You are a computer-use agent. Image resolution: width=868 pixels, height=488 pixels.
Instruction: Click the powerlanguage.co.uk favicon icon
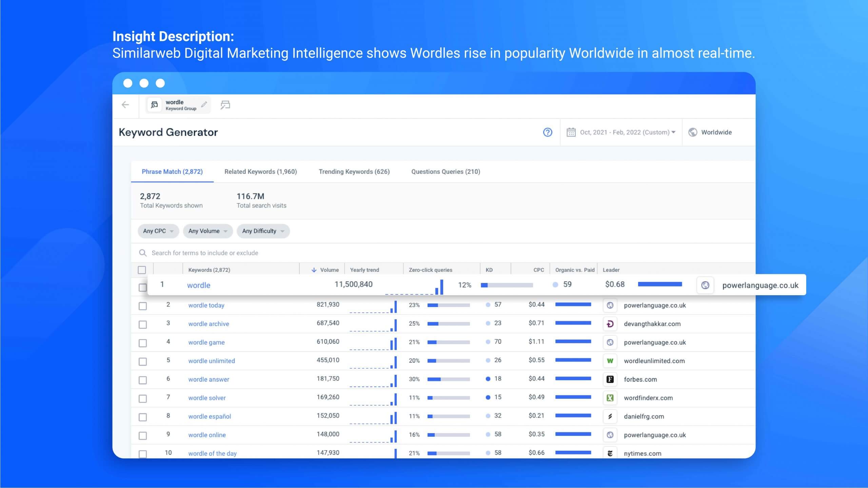[705, 285]
